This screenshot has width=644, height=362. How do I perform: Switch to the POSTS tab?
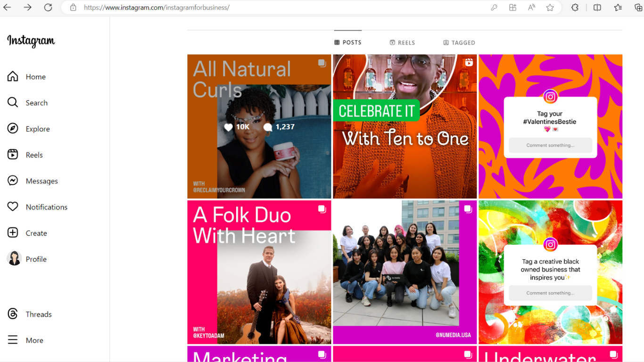pos(348,42)
